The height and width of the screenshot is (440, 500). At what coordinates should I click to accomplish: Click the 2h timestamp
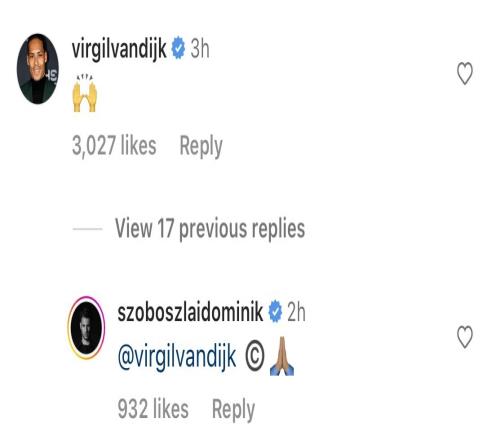coord(296,312)
